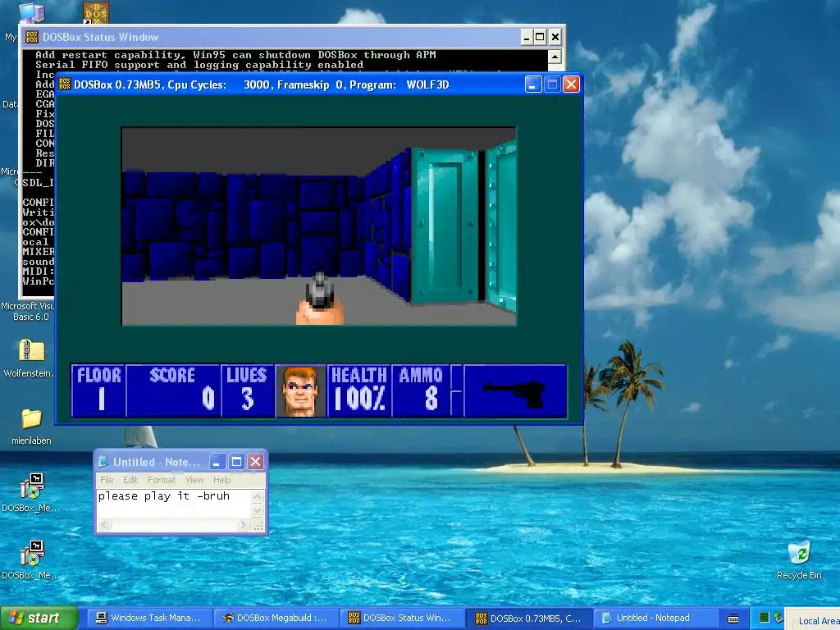Maximize the DOSBox Status Window

(540, 37)
